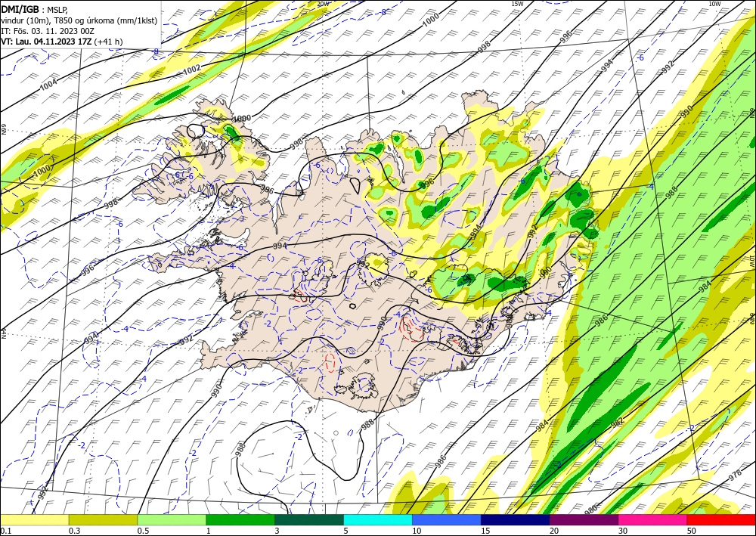756x536 pixels.
Task: Click the 980 isobar label
Action: [x=590, y=509]
